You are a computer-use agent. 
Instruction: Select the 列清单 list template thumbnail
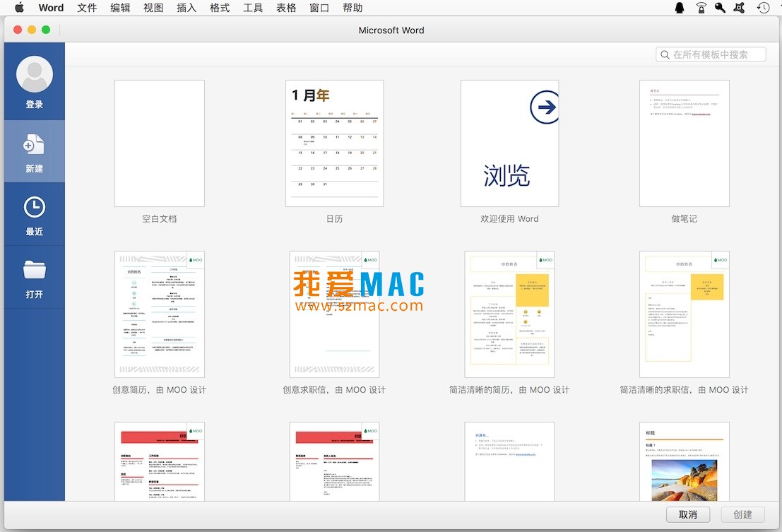510,461
